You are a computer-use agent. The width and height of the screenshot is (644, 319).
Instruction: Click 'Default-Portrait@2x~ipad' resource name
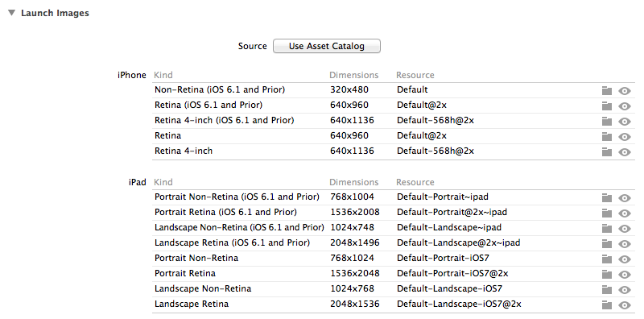point(452,212)
